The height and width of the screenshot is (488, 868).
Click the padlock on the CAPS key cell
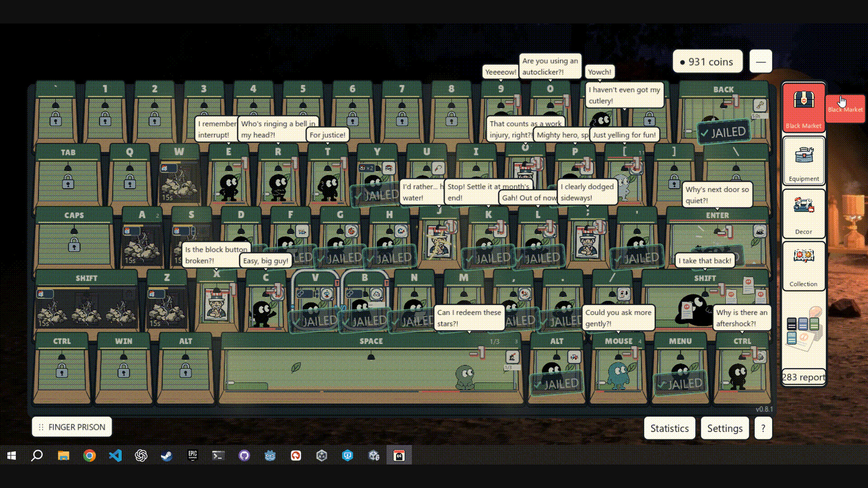tap(74, 245)
